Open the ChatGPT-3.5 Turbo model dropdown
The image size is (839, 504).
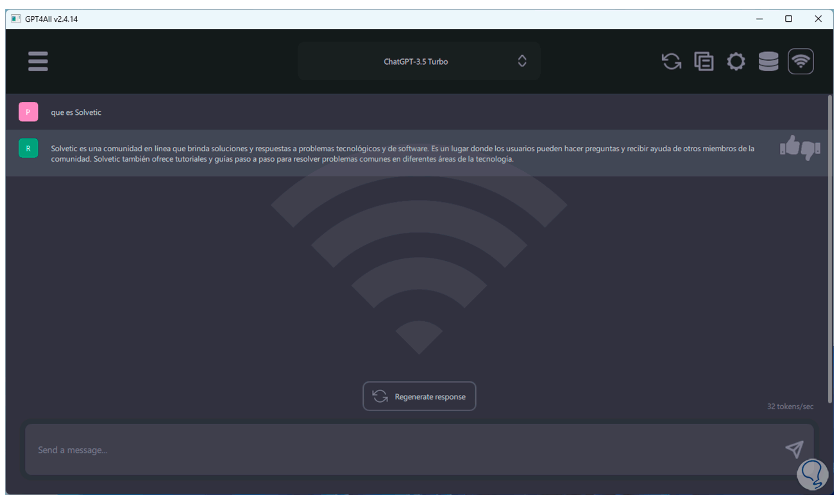pyautogui.click(x=419, y=62)
